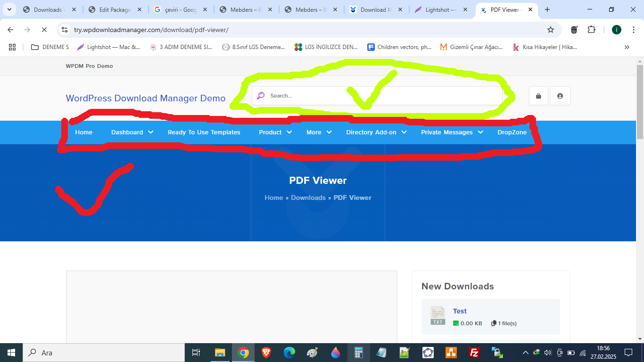644x362 pixels.
Task: Click the shopping bag cart icon
Action: click(x=538, y=96)
